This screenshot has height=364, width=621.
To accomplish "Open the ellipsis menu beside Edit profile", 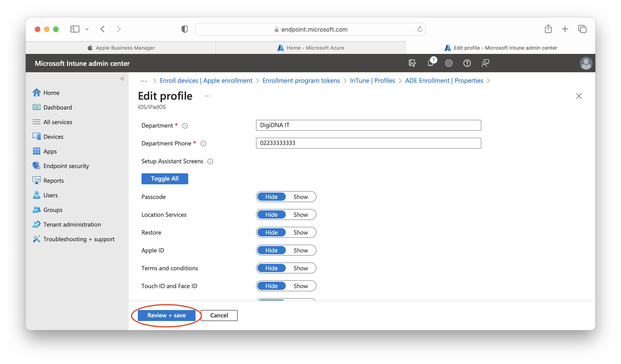I will pyautogui.click(x=207, y=96).
